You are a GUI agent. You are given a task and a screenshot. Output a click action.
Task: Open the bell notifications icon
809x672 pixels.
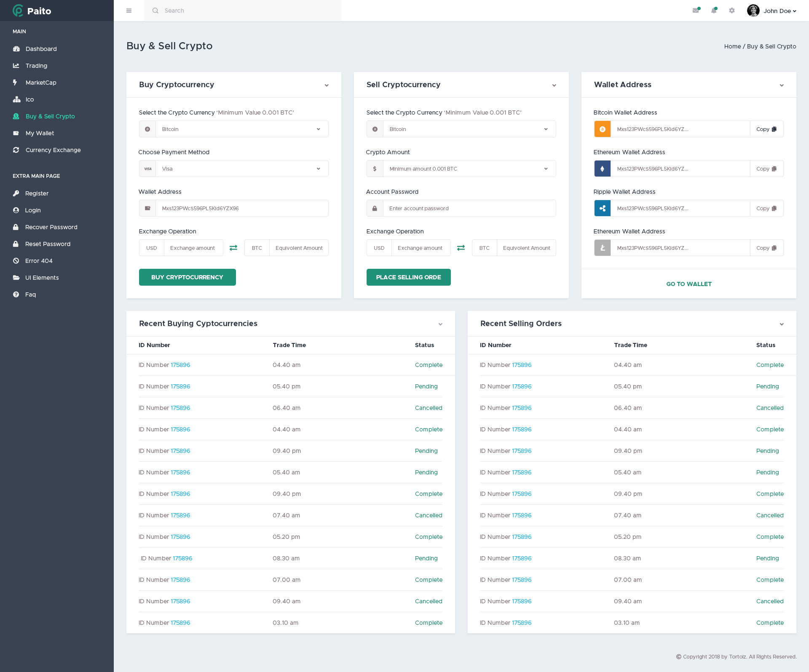(714, 11)
